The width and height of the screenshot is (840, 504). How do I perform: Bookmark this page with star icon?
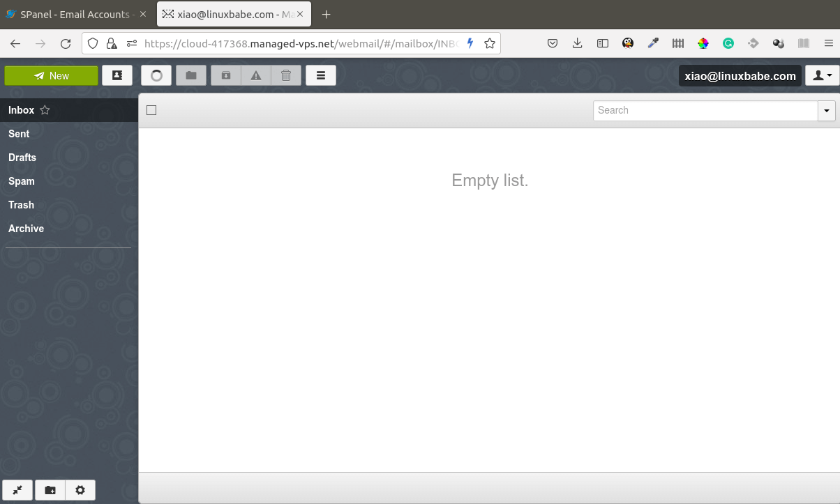(x=490, y=43)
